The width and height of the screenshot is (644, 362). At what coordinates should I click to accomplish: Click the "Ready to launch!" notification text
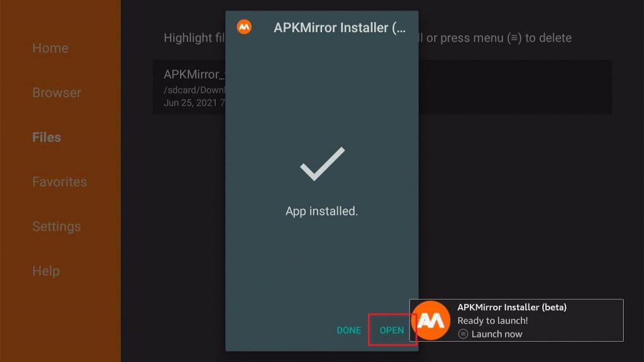(492, 321)
